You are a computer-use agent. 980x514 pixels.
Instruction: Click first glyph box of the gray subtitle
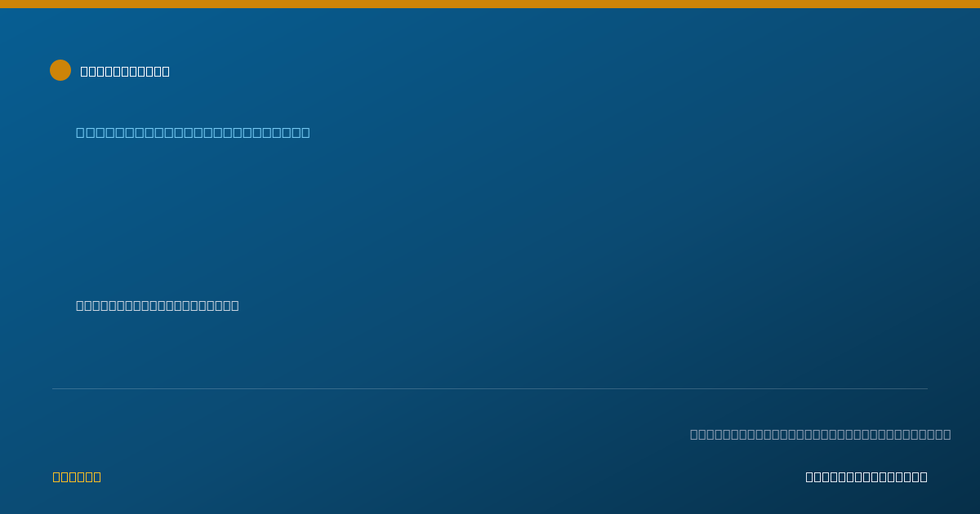pos(80,305)
